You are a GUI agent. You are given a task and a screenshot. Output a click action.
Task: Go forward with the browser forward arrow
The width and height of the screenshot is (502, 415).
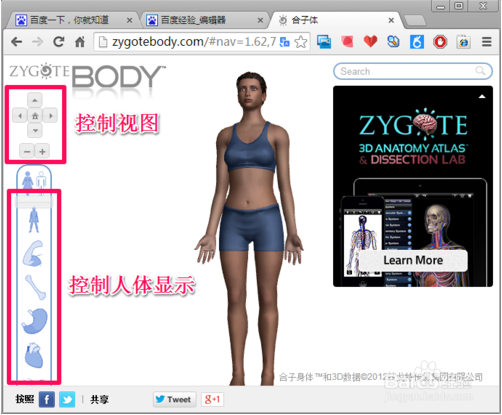38,42
